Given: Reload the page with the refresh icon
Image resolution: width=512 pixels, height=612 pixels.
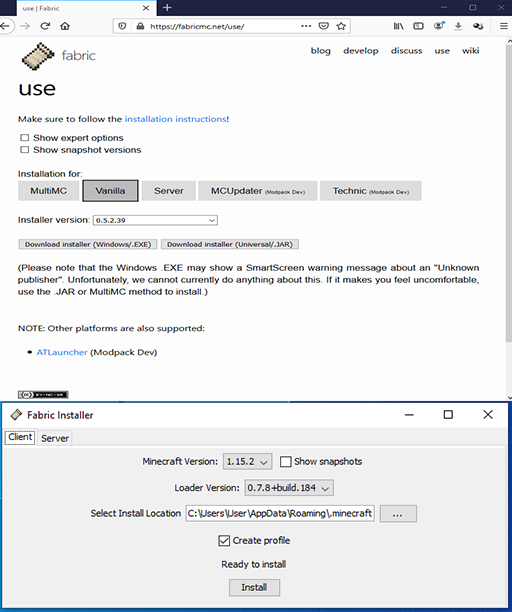Looking at the screenshot, I should pos(45,26).
